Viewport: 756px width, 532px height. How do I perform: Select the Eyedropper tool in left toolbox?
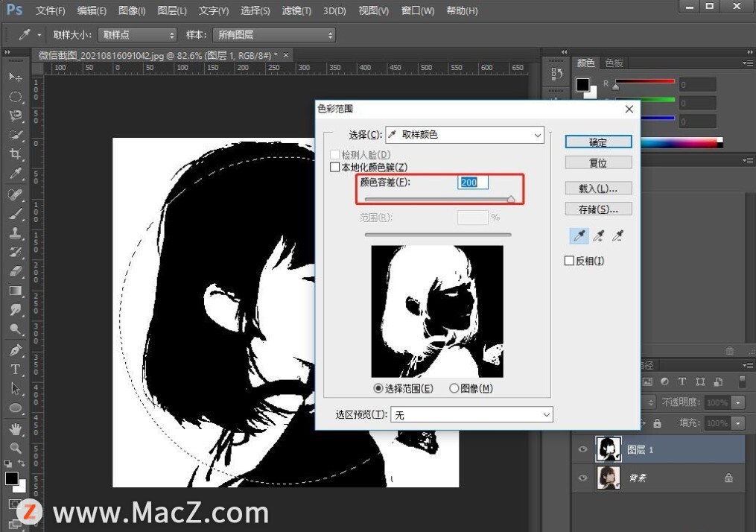pos(16,174)
